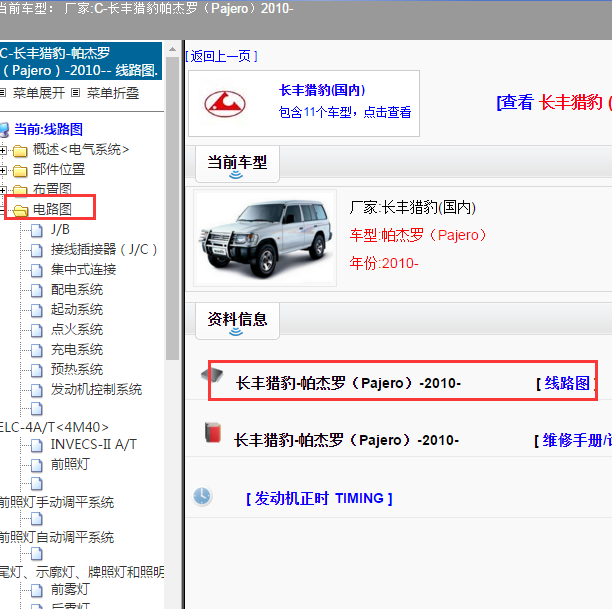
Task: Click the 电路图 open folder icon
Action: point(20,210)
